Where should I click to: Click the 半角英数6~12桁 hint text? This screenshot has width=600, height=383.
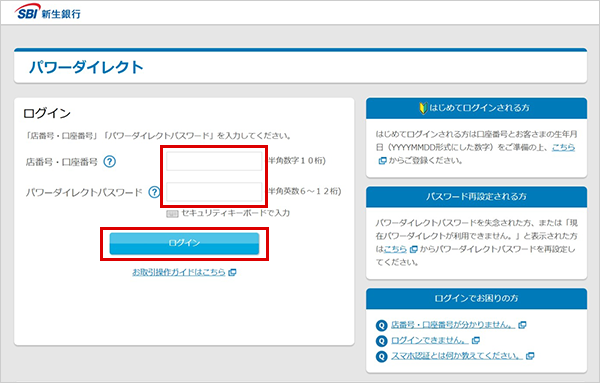point(304,191)
